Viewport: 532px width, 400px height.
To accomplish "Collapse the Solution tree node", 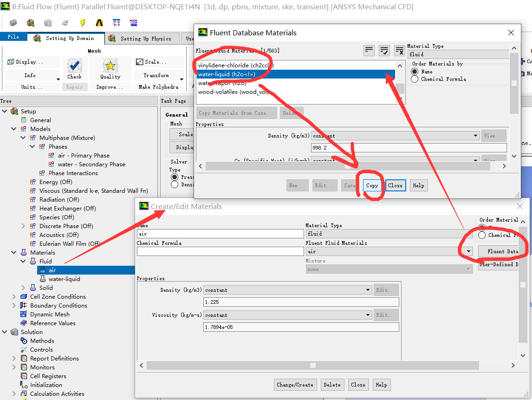I will [5, 332].
